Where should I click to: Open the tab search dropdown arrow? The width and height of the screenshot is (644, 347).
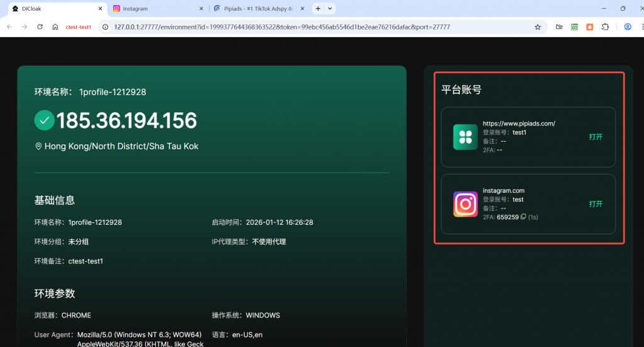coord(330,9)
